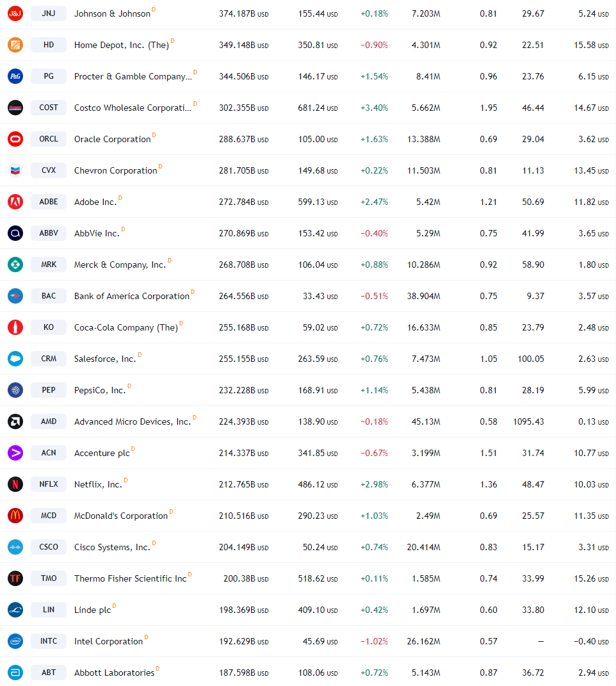Open Thermo Fisher Scientific Inc link
This screenshot has width=616, height=686.
point(131,578)
